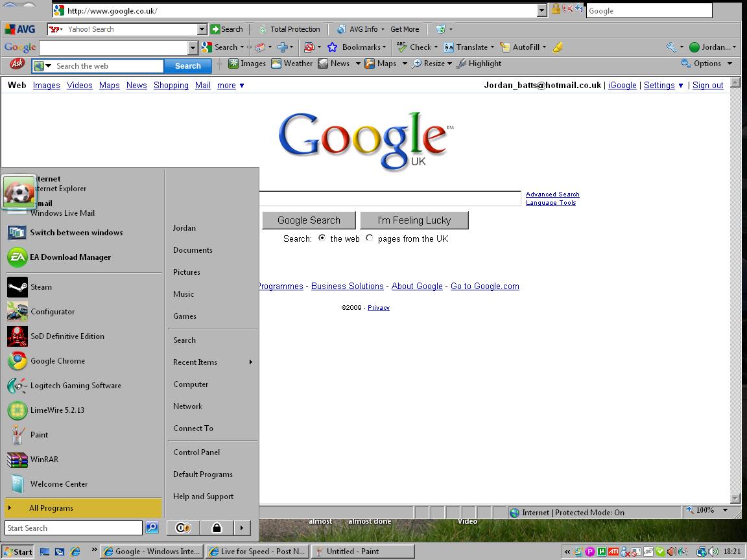Switch to Untitled - Paint taskbar window
This screenshot has width=747, height=560.
[363, 552]
